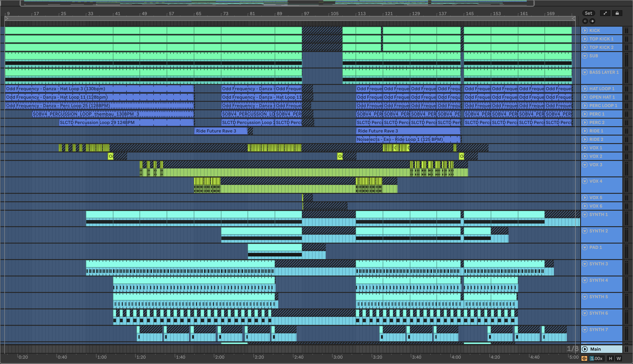Select the SYNTH 4 track name
The image size is (633, 364).
pos(599,280)
